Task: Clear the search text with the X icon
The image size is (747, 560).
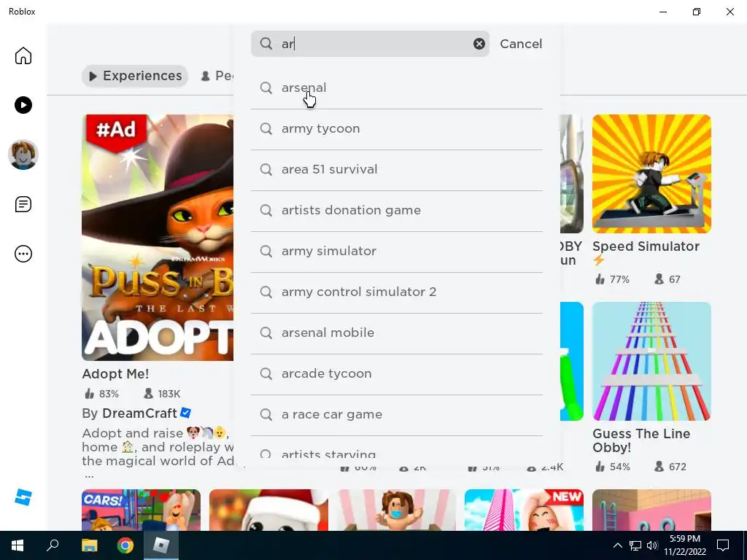Action: click(479, 44)
